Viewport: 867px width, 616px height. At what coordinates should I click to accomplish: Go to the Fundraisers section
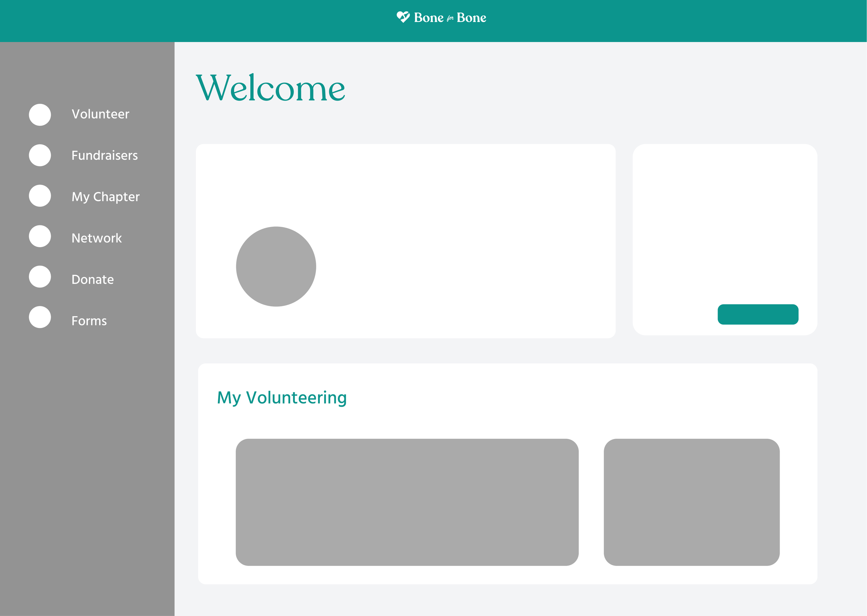104,156
